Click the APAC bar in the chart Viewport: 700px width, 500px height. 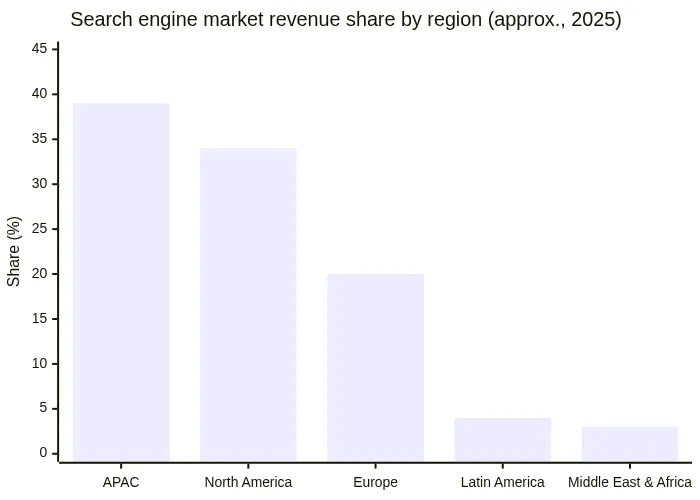tap(121, 283)
